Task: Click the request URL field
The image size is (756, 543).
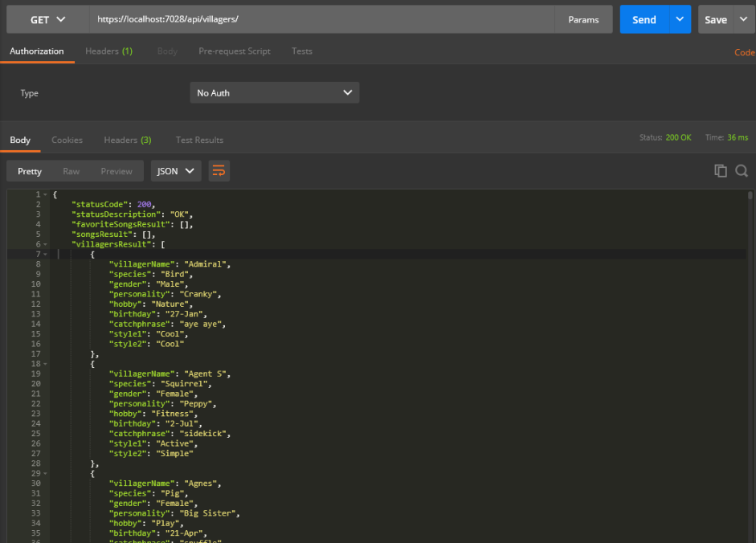Action: [x=321, y=18]
